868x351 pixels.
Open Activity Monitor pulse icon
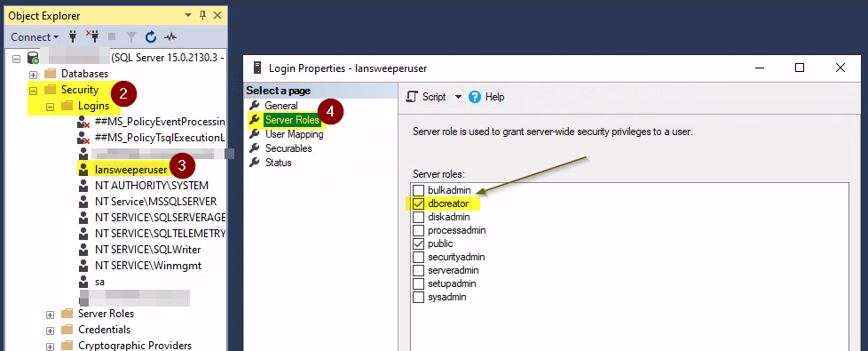[x=170, y=37]
